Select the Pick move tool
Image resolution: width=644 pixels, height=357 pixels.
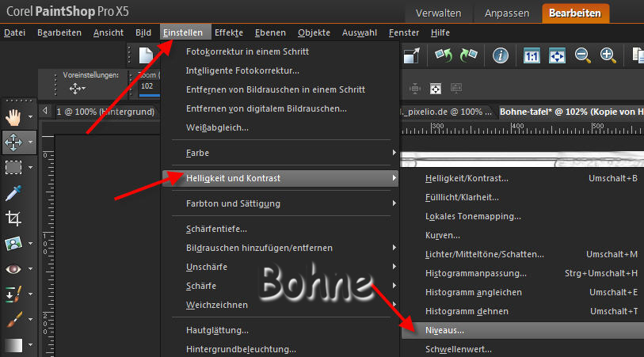click(13, 142)
